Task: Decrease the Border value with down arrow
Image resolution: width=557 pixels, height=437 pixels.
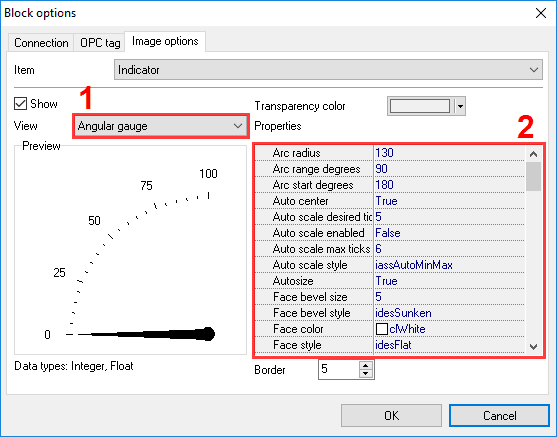Action: tap(366, 374)
